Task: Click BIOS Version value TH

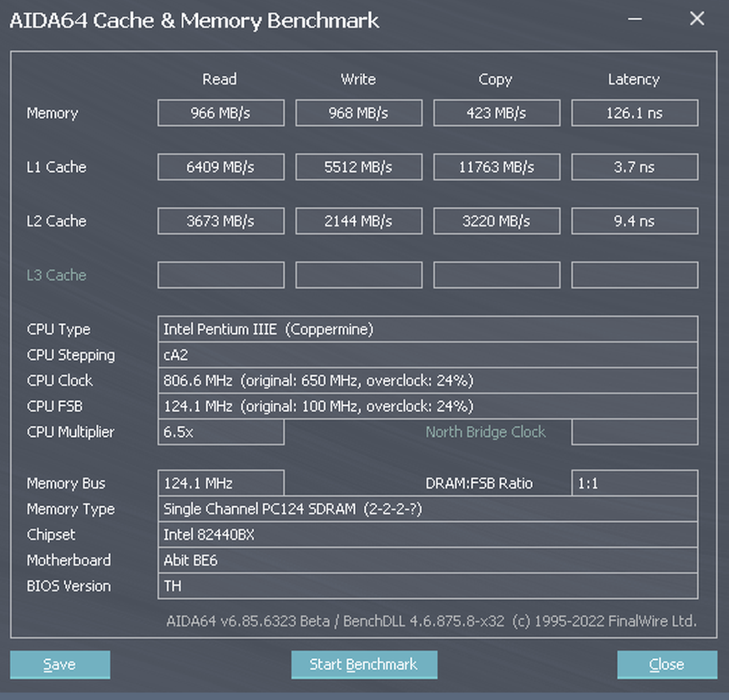Action: tap(427, 586)
